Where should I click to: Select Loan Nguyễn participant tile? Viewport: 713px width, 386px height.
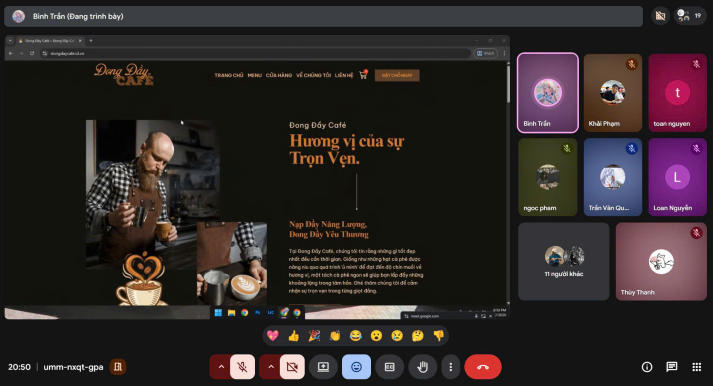[678, 177]
